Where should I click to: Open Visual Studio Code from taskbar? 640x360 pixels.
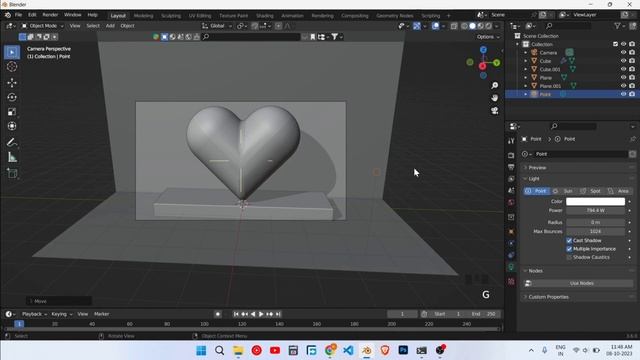348,350
